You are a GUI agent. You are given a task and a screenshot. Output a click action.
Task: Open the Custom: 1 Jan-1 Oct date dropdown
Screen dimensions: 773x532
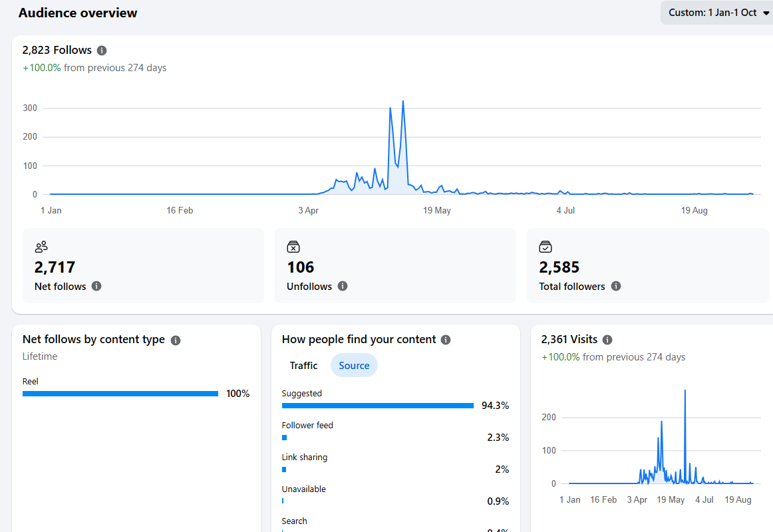[718, 13]
